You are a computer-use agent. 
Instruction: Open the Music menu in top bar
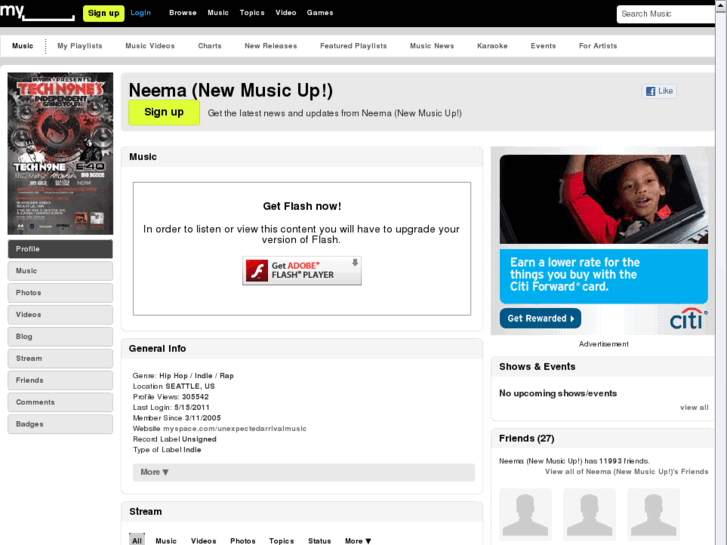click(x=218, y=13)
